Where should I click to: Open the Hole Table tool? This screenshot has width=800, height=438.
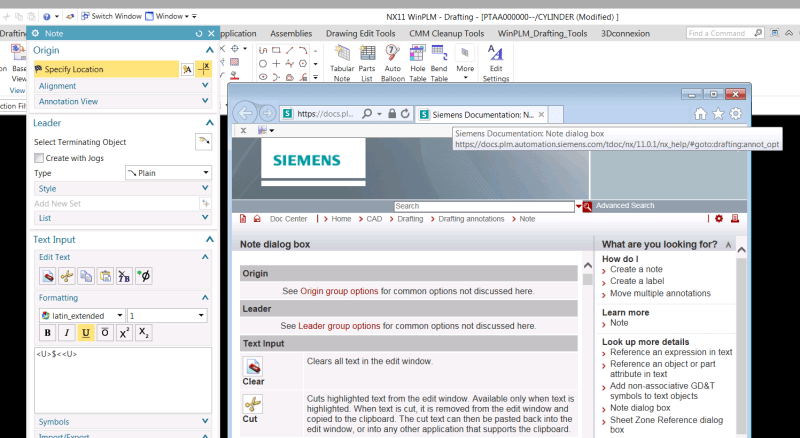point(417,63)
